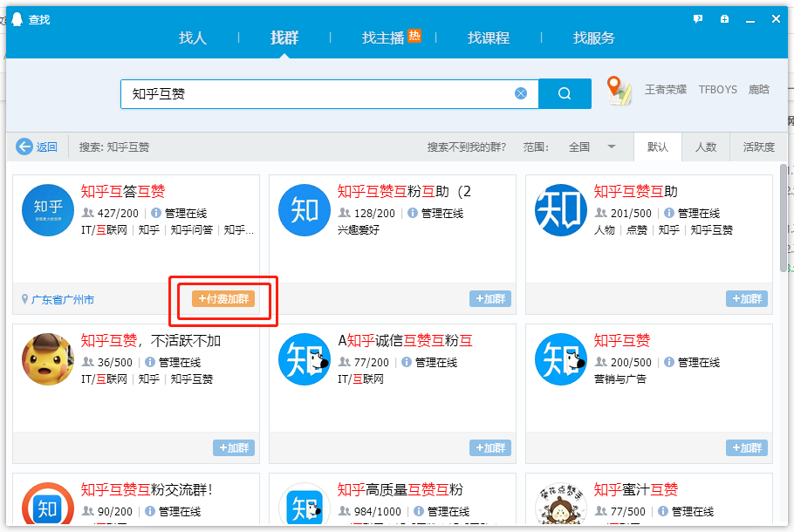Click 加群 for 知乎互赞 200/500 group

(x=747, y=447)
